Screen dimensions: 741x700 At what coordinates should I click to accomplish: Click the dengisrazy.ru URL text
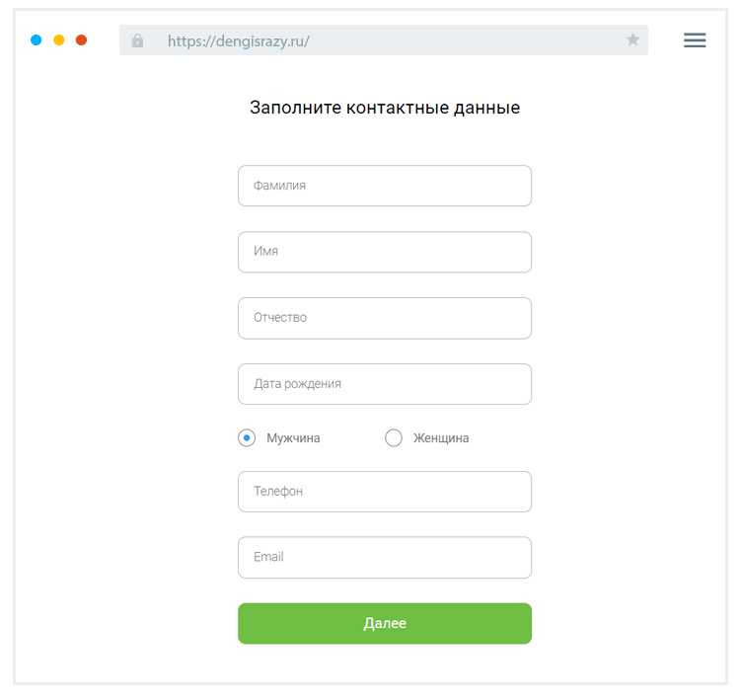(x=239, y=40)
